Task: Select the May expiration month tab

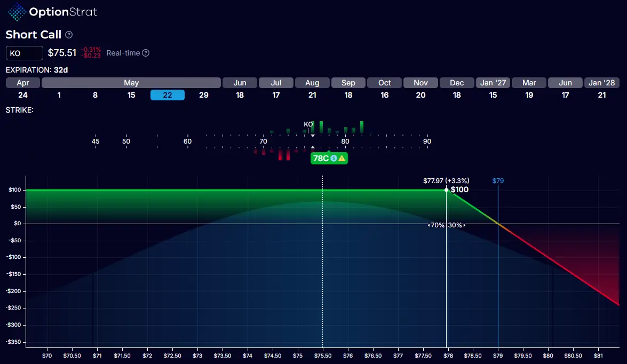Action: point(131,83)
